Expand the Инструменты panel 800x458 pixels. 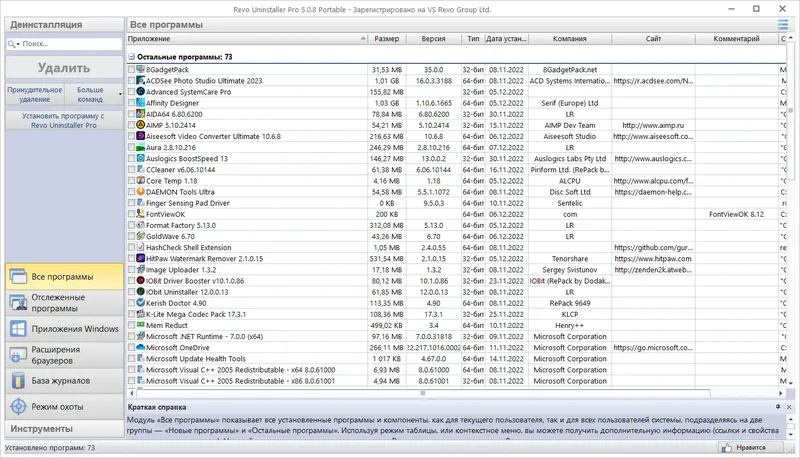(x=64, y=429)
